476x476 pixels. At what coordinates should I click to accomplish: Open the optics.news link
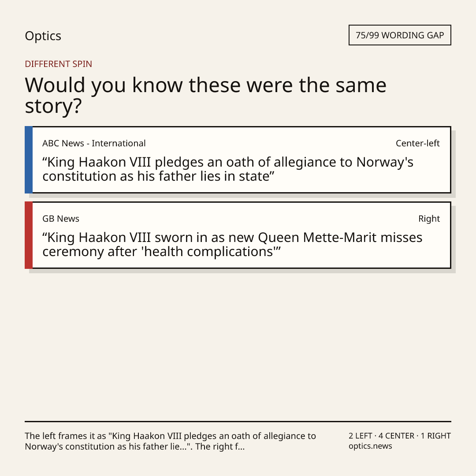[x=370, y=446]
